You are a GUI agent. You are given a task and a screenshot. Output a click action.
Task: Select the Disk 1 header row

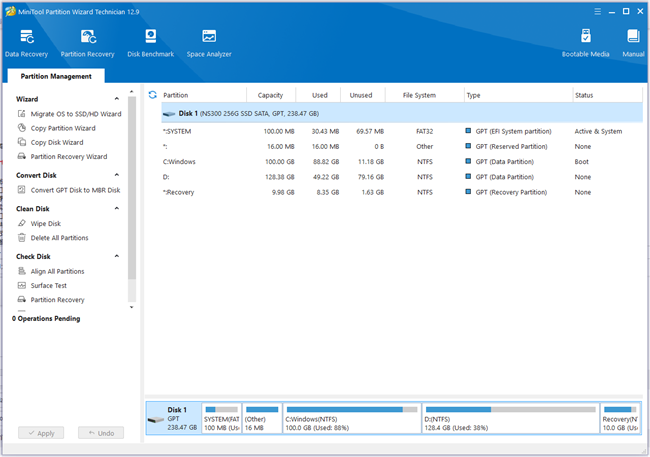coord(402,113)
